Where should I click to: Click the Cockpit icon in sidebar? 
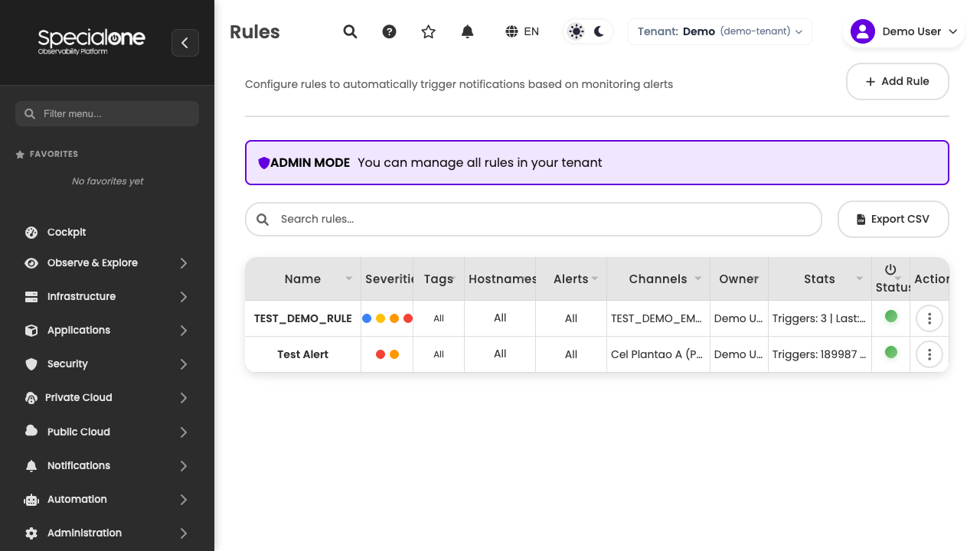tap(31, 232)
